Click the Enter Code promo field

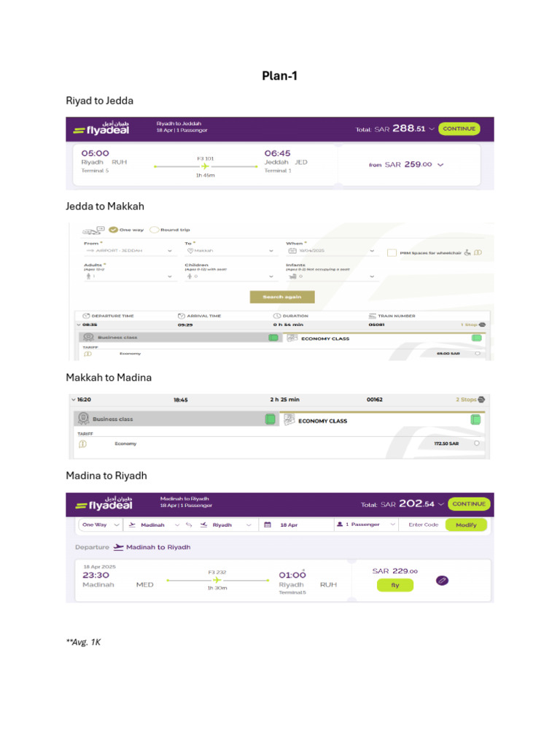tap(424, 525)
